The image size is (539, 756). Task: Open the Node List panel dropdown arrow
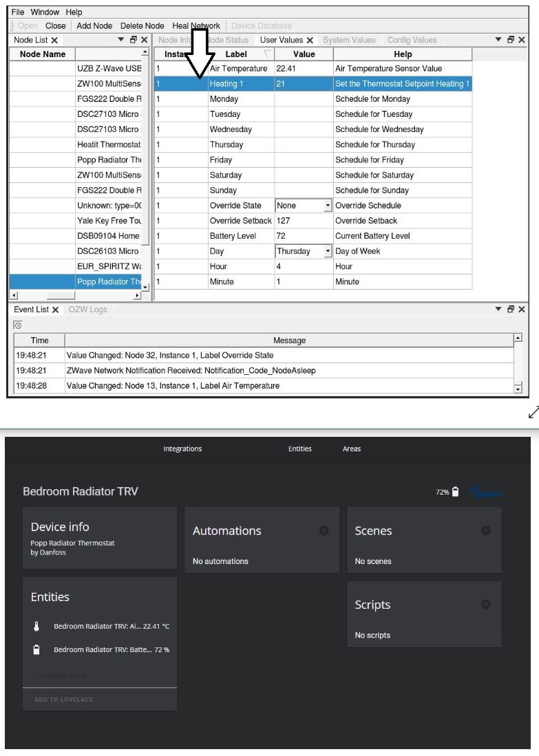tap(121, 39)
